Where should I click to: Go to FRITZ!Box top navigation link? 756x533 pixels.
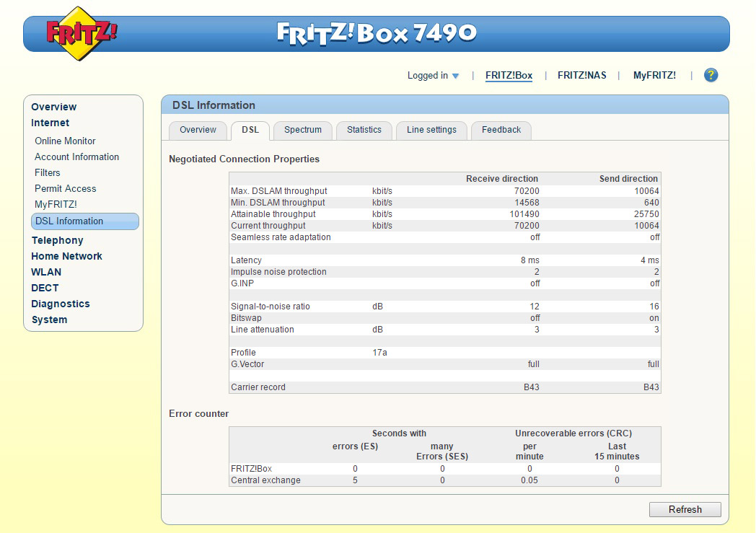point(509,75)
